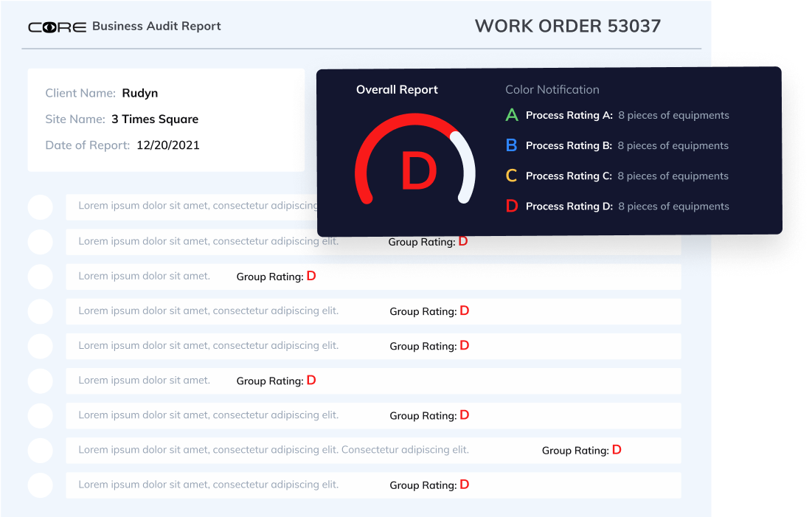This screenshot has height=517, width=812.
Task: Select the green A rating icon
Action: (512, 115)
